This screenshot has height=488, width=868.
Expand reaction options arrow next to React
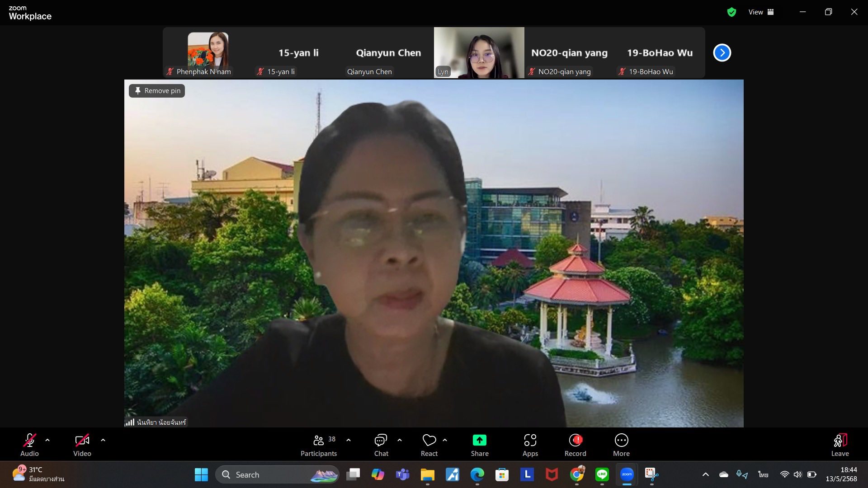445,440
